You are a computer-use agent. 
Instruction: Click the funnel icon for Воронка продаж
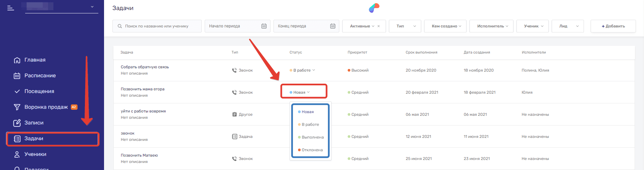pos(17,107)
